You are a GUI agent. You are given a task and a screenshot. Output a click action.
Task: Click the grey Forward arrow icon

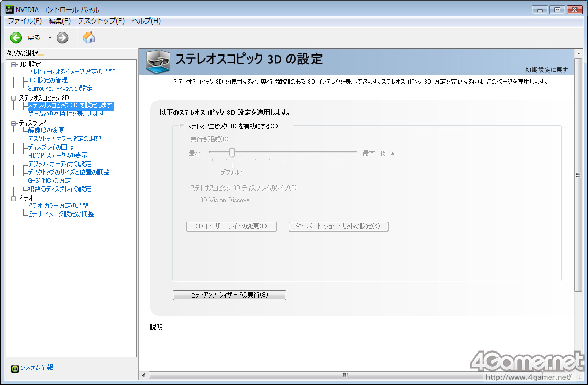point(62,38)
